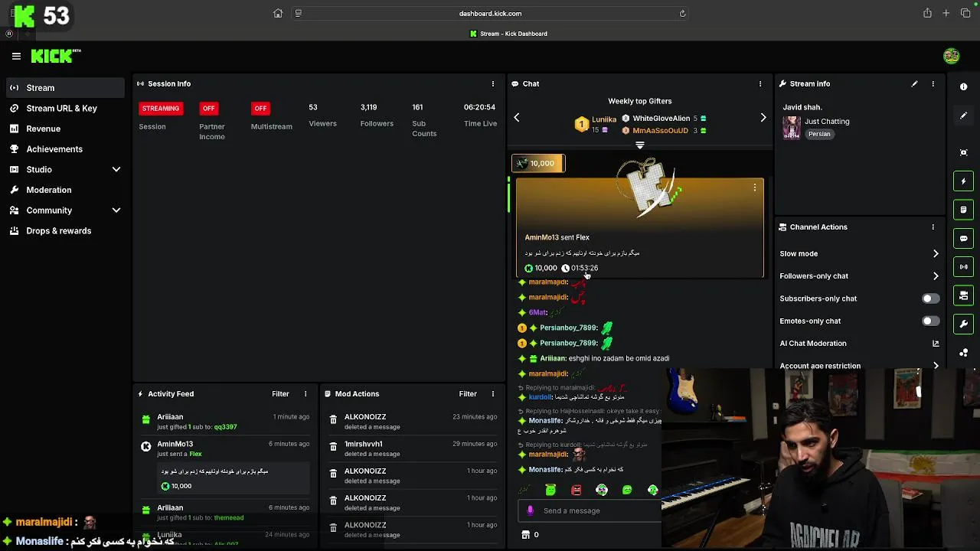Click the dashboard.kick.com address bar
Viewport: 980px width, 551px height.
point(490,13)
